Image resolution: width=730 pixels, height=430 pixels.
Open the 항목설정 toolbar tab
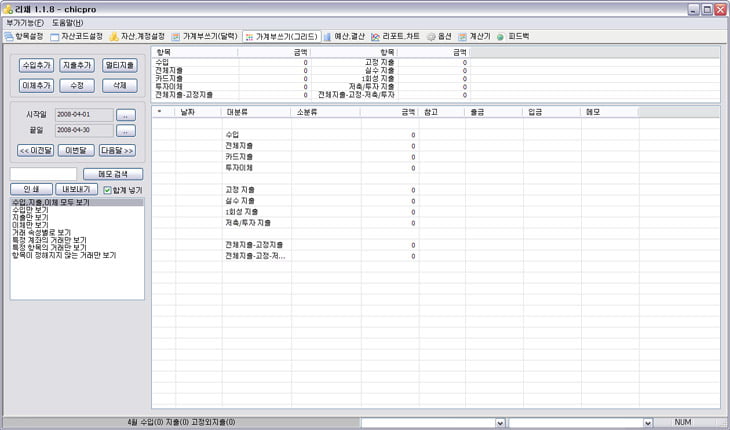(x=25, y=36)
